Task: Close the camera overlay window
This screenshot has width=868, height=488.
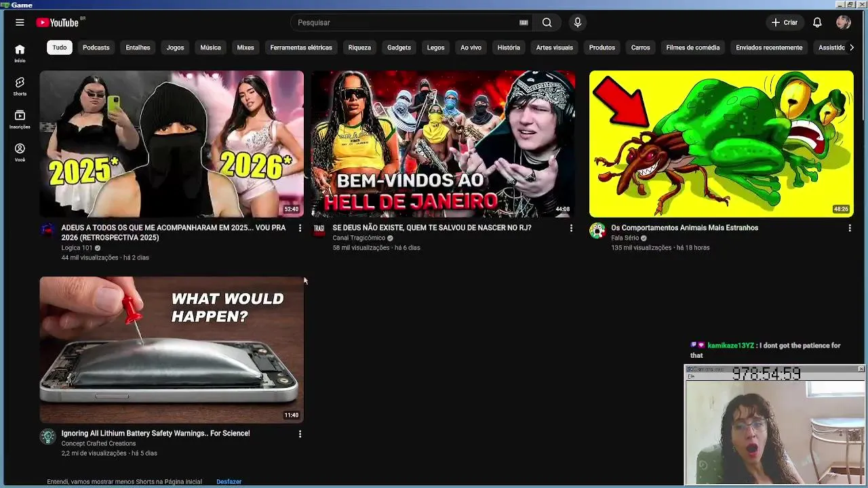Action: tap(861, 369)
